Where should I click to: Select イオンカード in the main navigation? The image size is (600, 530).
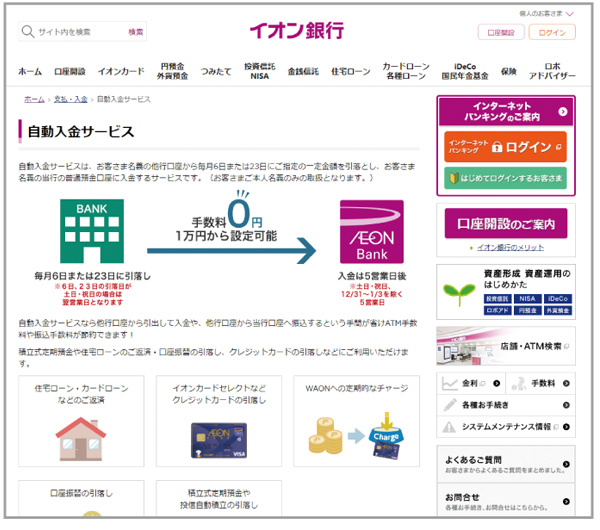(120, 72)
